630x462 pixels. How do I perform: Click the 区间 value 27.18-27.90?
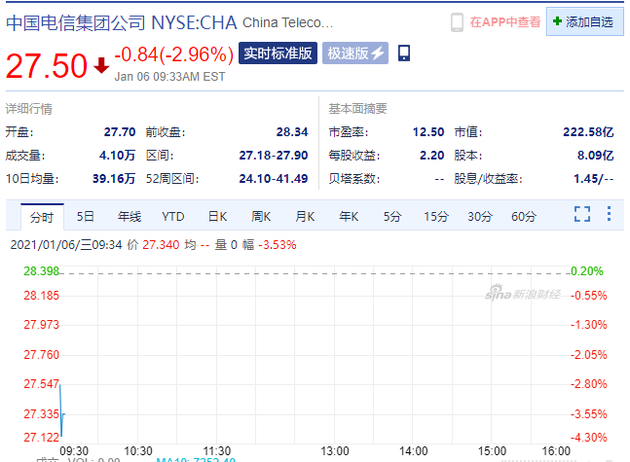coord(274,155)
